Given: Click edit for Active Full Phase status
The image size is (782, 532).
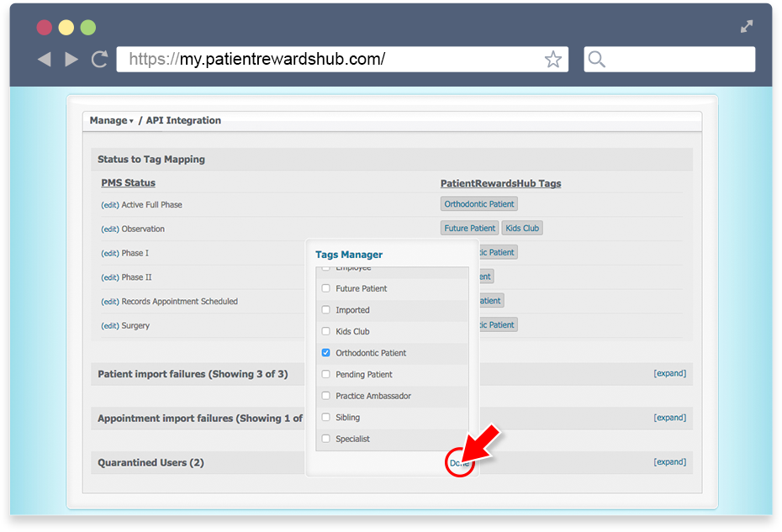Looking at the screenshot, I should pyautogui.click(x=110, y=205).
